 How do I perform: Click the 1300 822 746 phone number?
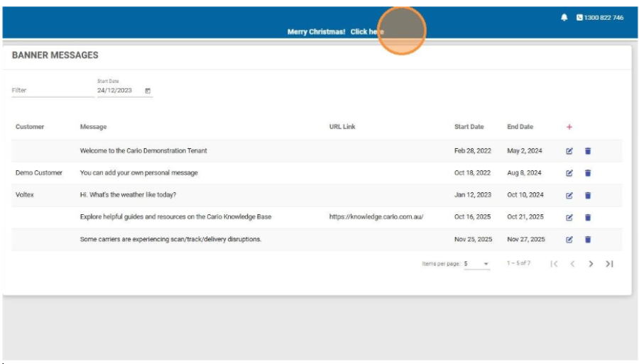[x=600, y=18]
